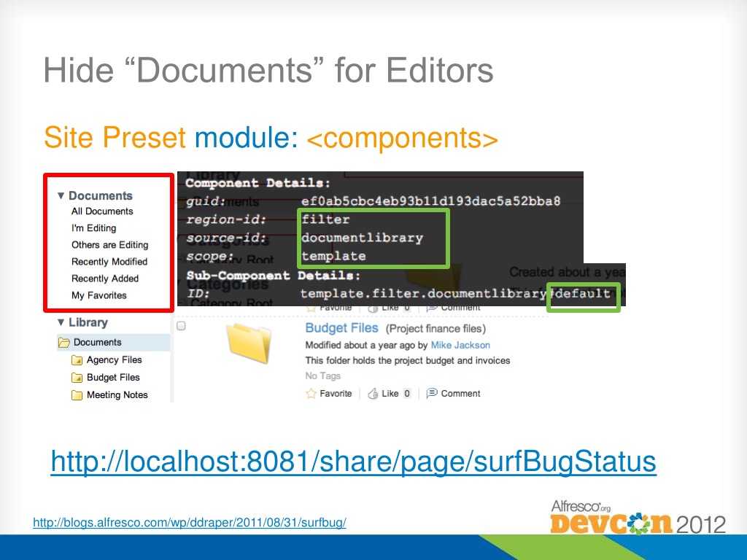The height and width of the screenshot is (560, 747).
Task: Tick the Budget Files row checkbox
Action: coord(181,326)
